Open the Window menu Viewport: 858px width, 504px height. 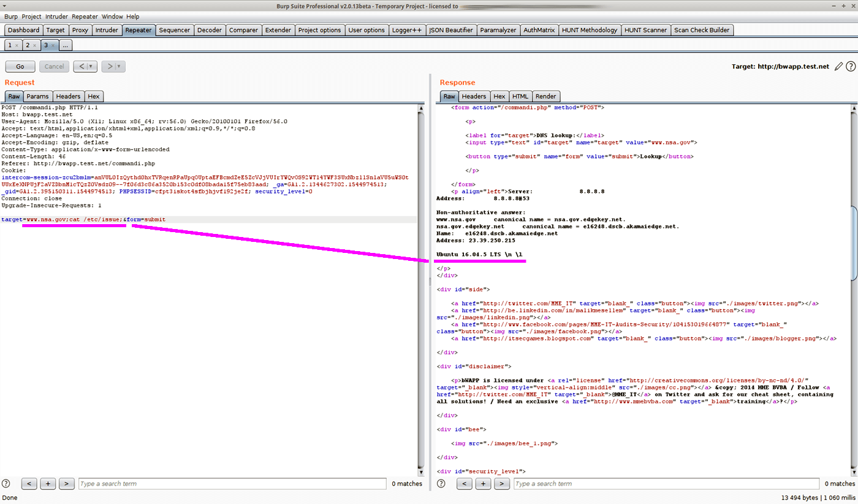(x=112, y=17)
